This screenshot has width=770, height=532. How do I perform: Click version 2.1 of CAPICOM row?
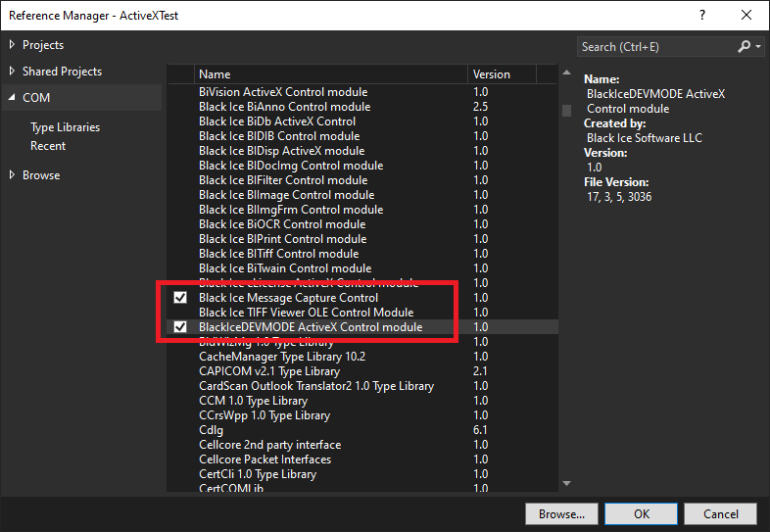point(480,371)
